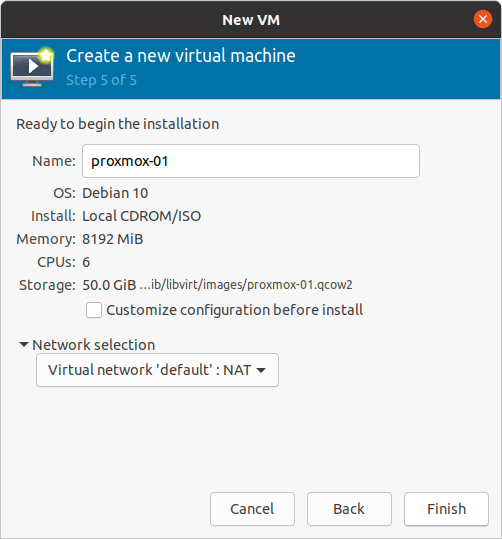
Task: Click the arrow on the NAT network combo box
Action: click(261, 370)
